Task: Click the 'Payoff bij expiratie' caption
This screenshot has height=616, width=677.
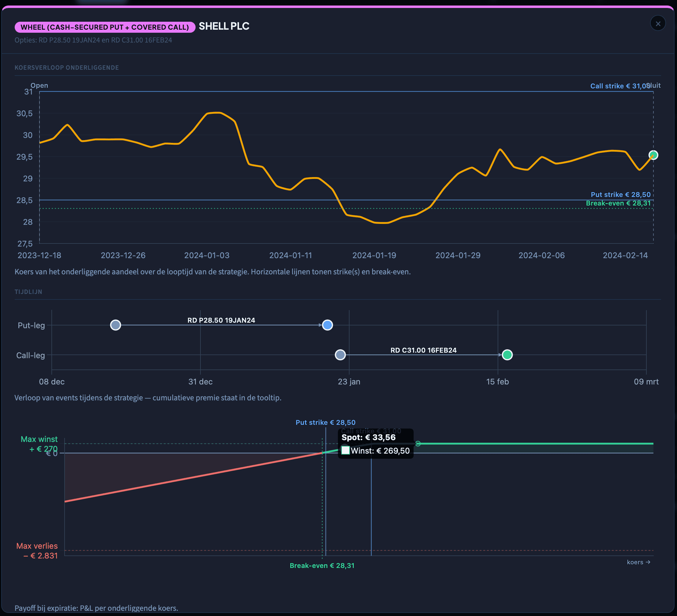Action: pos(96,608)
